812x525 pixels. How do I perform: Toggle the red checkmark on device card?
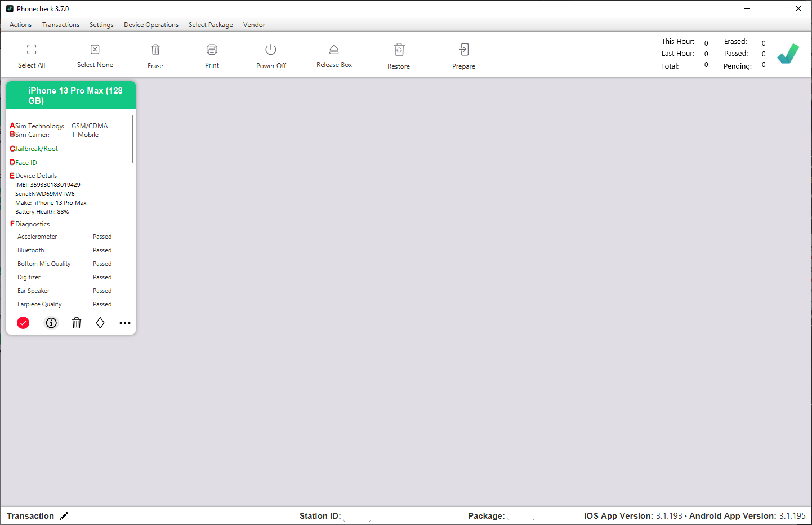[x=23, y=323]
